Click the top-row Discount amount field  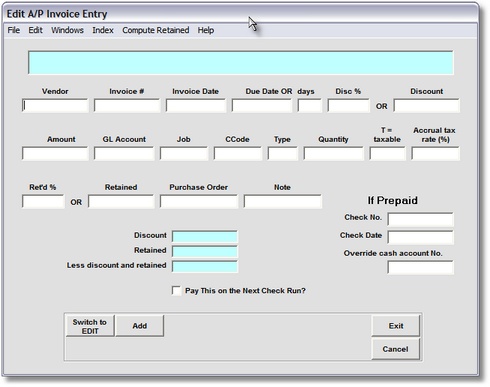[x=426, y=106]
